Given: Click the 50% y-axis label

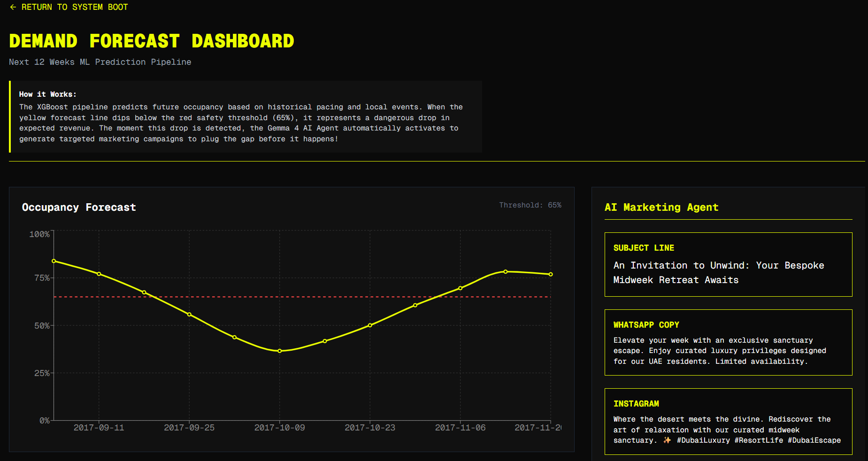Looking at the screenshot, I should point(42,325).
